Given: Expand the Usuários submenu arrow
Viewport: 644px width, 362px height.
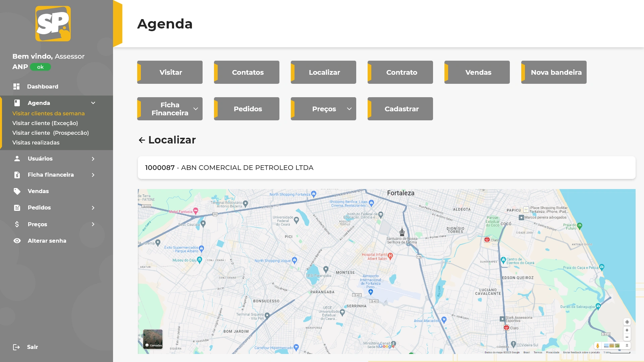Looking at the screenshot, I should click(93, 159).
